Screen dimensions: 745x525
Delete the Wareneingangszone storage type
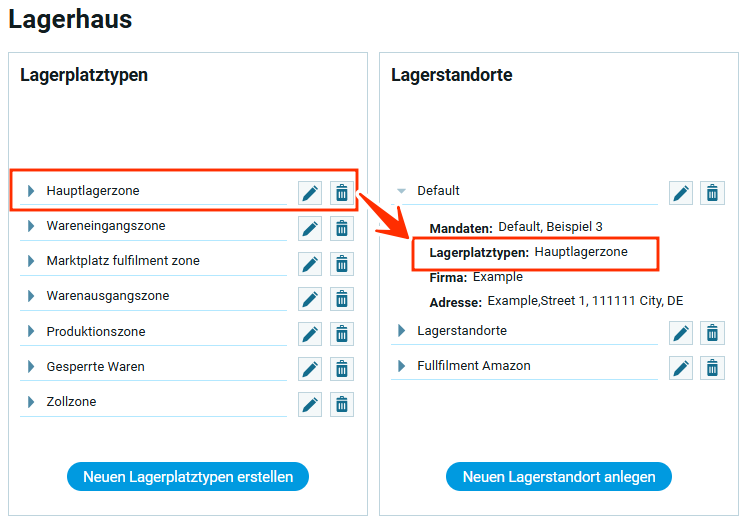coord(342,228)
